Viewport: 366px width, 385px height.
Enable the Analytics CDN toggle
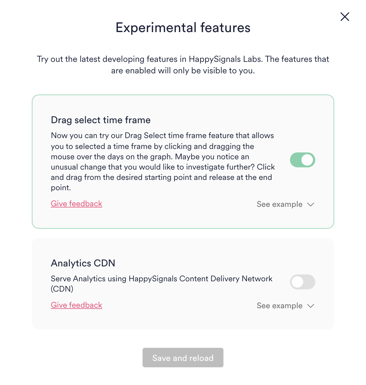pyautogui.click(x=302, y=282)
